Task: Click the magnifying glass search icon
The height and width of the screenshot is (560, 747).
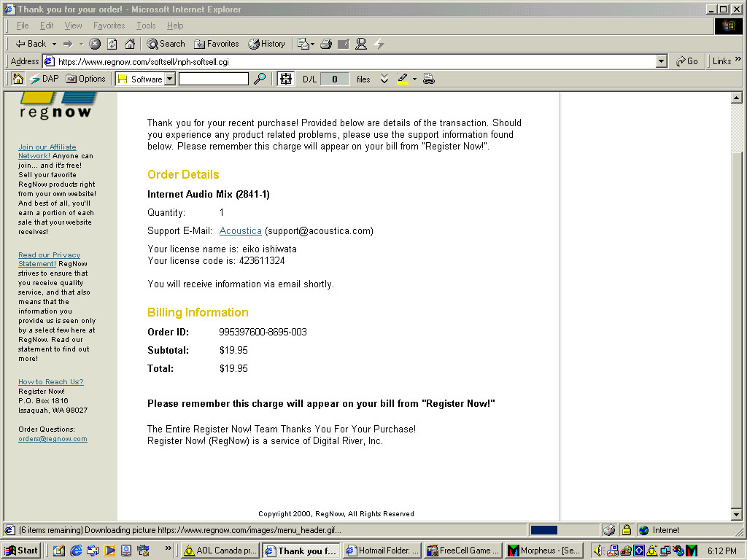Action: click(260, 79)
